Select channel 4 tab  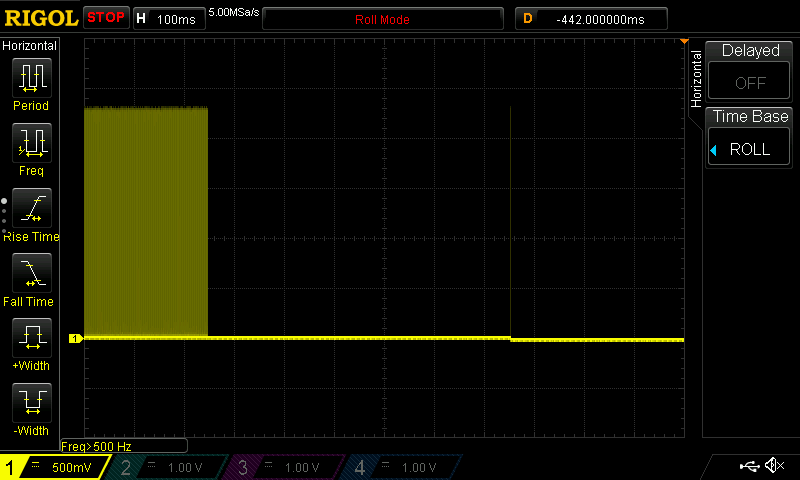tap(400, 467)
